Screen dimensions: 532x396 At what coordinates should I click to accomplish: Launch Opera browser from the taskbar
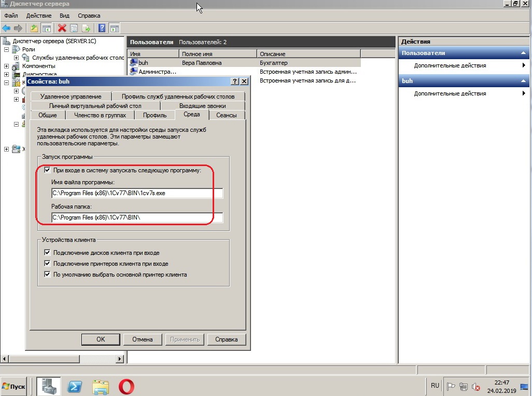[126, 387]
